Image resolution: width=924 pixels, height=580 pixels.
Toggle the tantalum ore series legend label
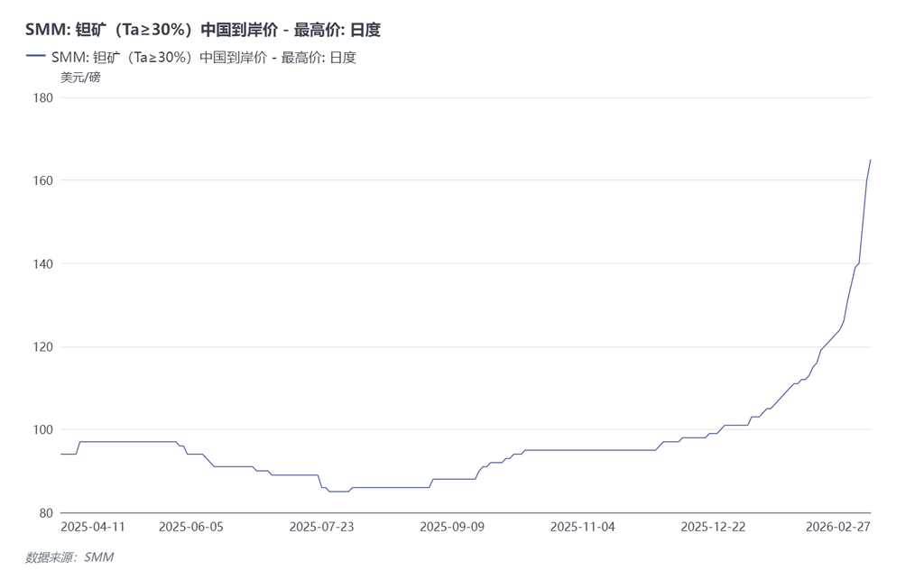204,58
